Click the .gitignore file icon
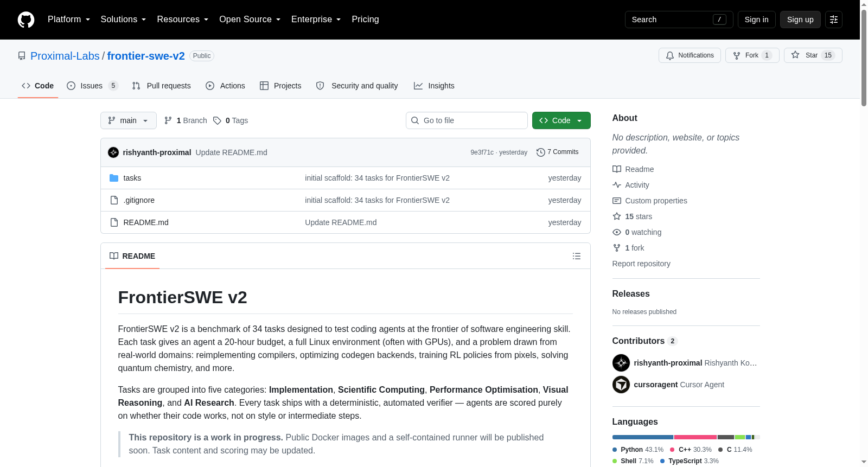868x467 pixels. point(114,200)
